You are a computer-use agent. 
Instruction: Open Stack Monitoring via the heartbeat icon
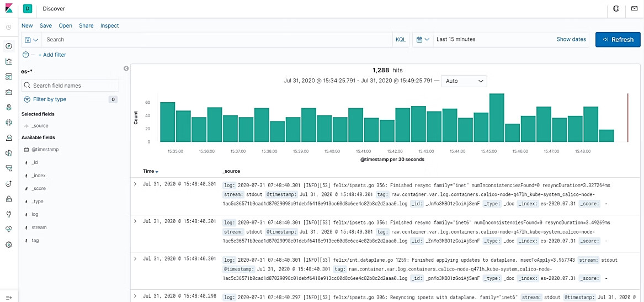(x=9, y=229)
